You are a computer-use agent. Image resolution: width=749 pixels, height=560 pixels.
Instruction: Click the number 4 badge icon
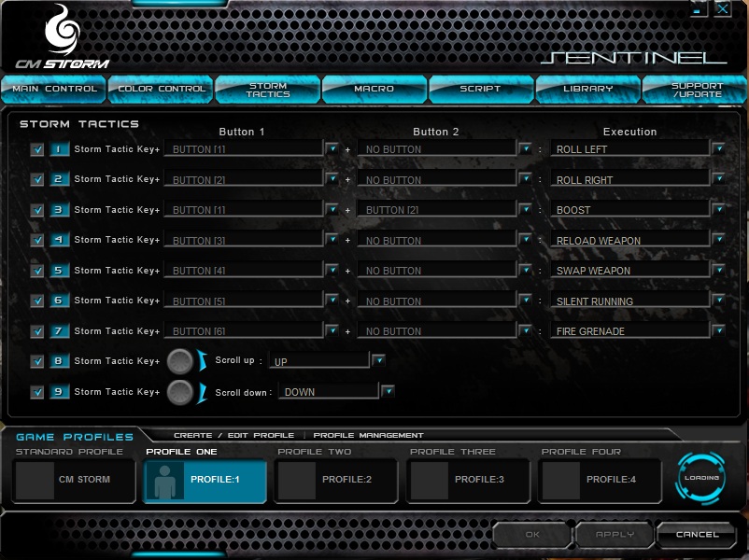[x=59, y=240]
